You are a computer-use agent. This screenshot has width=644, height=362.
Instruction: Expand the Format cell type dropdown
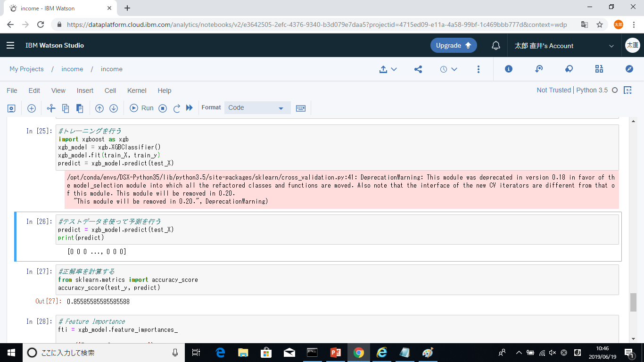click(257, 108)
